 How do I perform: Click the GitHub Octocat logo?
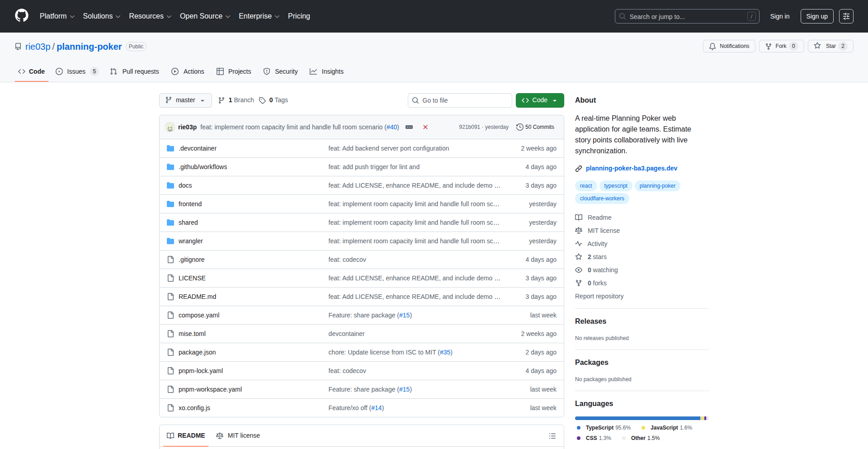coord(22,16)
